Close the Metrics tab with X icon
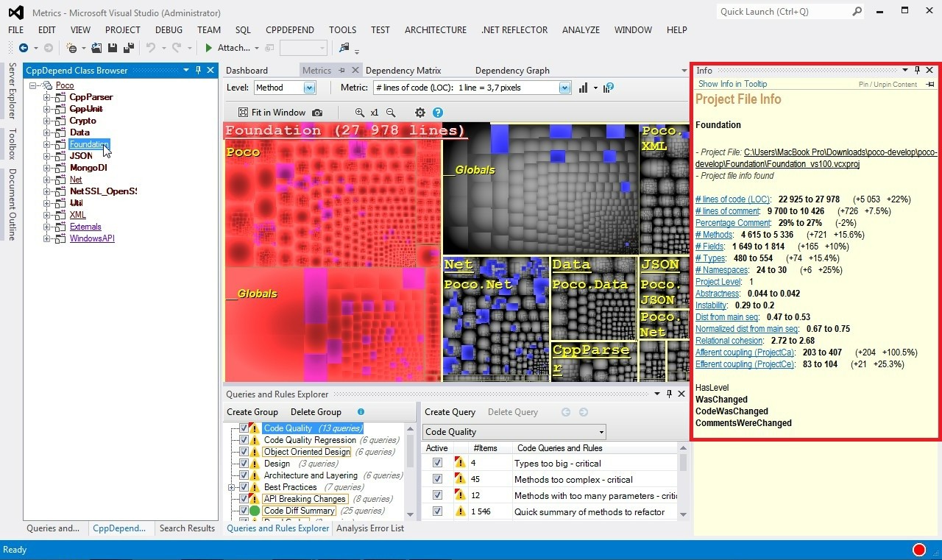The height and width of the screenshot is (560, 942). click(355, 70)
